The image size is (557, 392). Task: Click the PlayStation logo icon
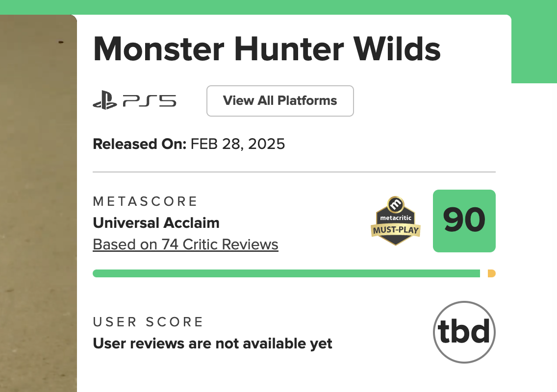pos(105,100)
